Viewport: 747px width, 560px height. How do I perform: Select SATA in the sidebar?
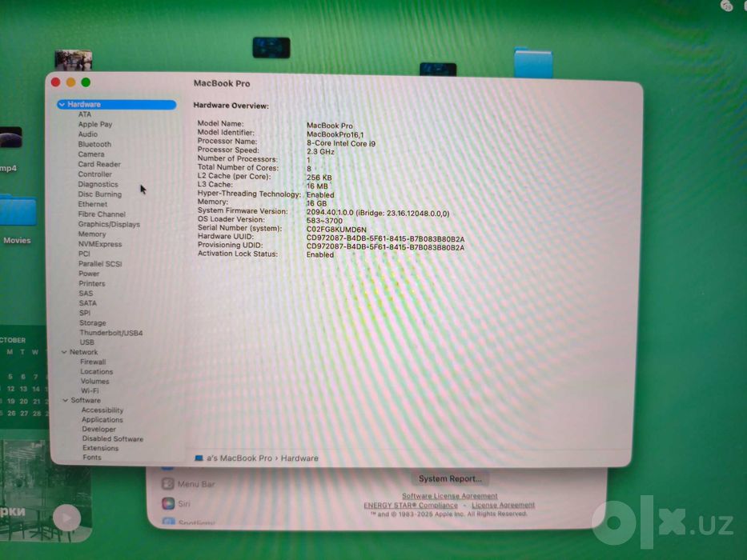(x=87, y=303)
